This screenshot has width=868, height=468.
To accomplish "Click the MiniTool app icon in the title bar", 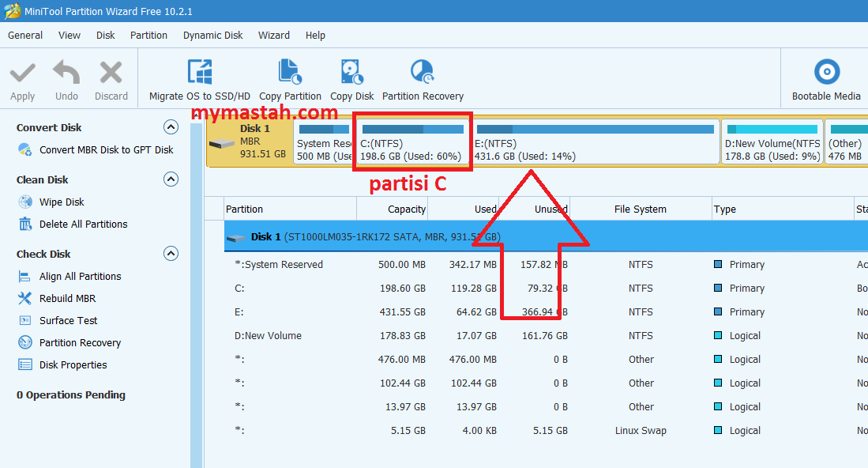I will [12, 11].
